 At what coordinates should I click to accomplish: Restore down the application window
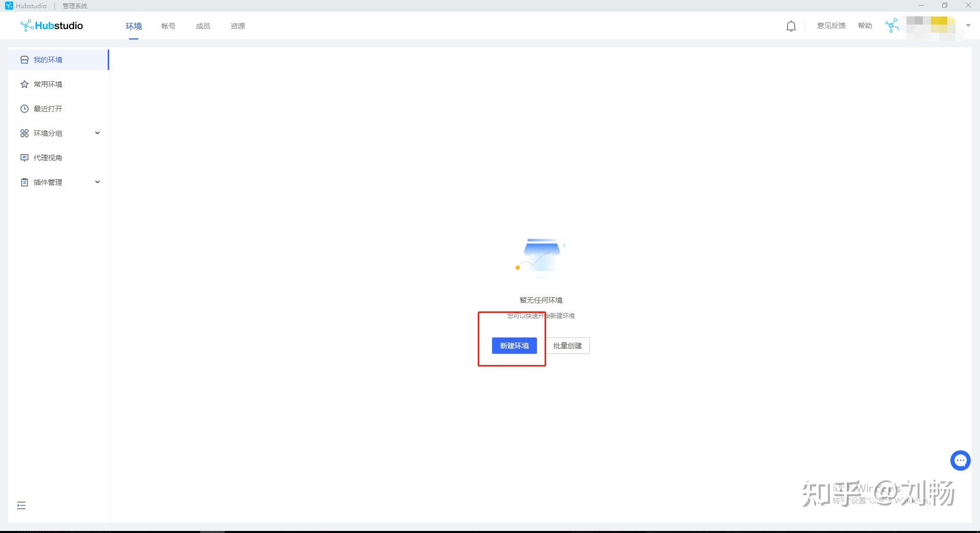(x=945, y=6)
